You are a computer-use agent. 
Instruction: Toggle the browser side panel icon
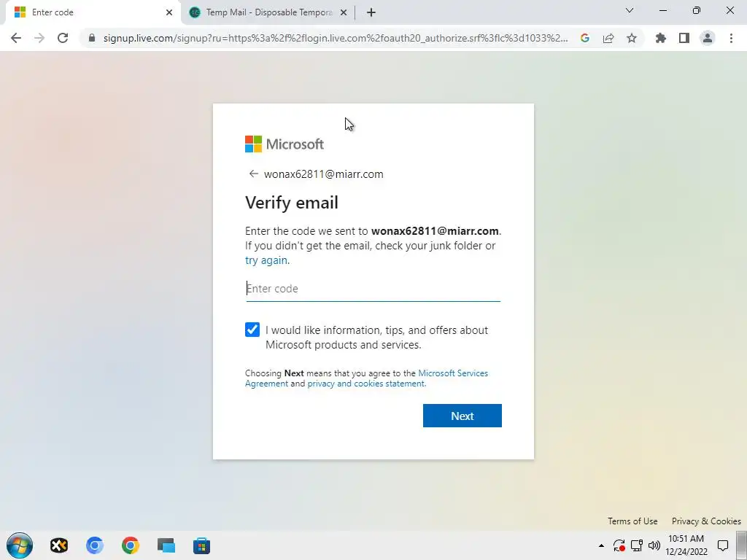(x=684, y=38)
